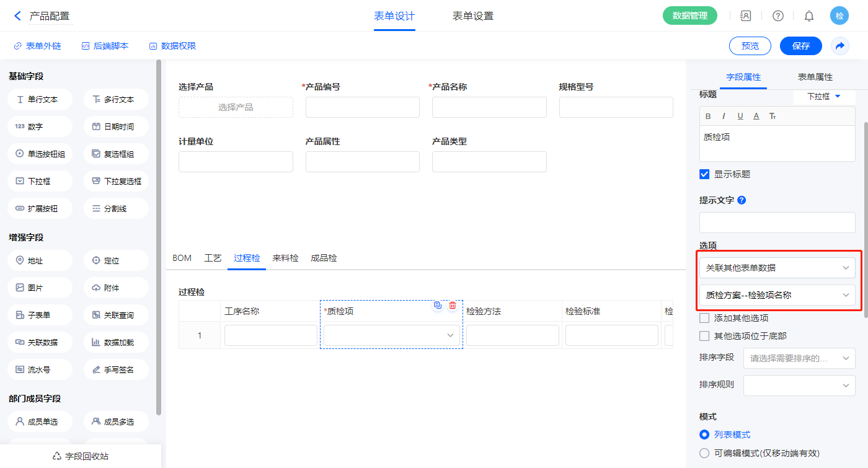
Task: Open the 质检方案--检验项名称 dropdown
Action: click(x=777, y=295)
